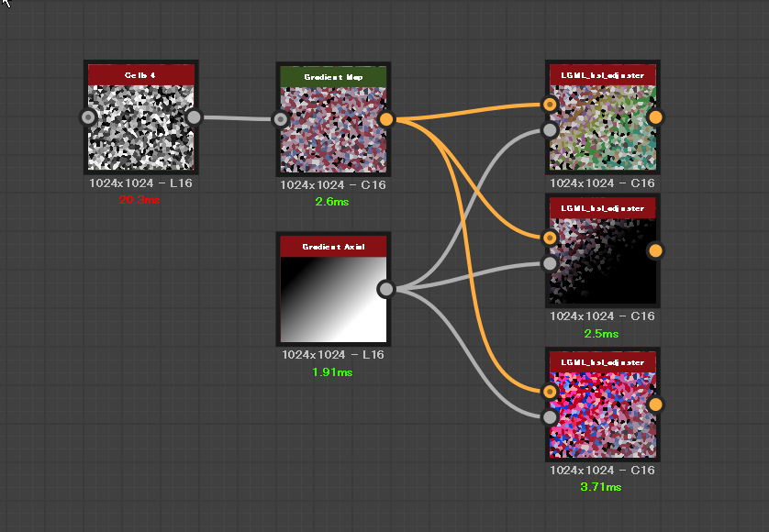The height and width of the screenshot is (532, 769).
Task: Click the output connector of Cells 4 node
Action: tap(194, 117)
